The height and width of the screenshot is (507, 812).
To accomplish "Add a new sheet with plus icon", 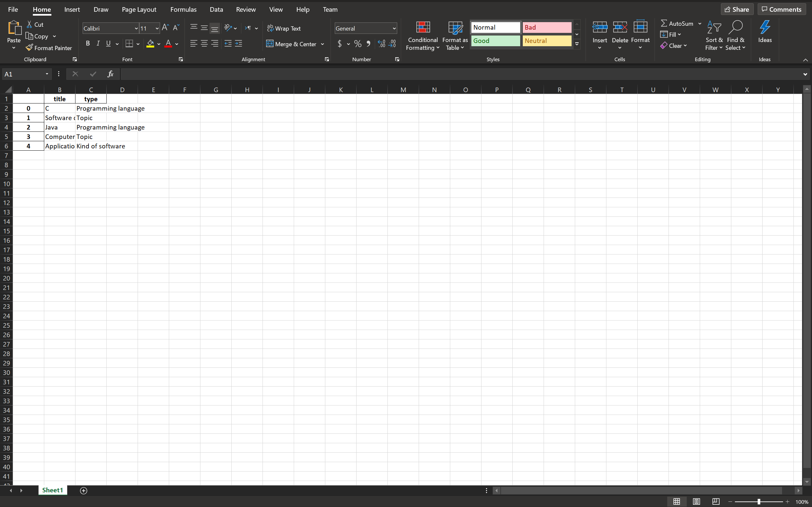I will [x=84, y=491].
